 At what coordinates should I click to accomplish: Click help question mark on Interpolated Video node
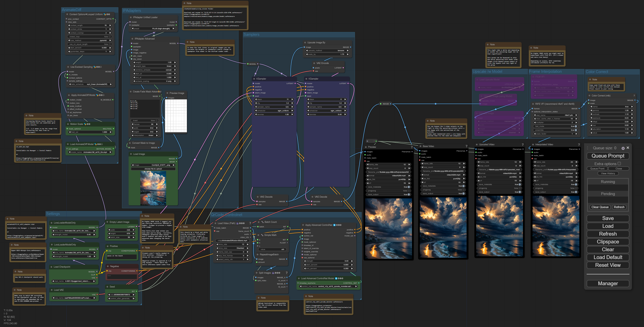[x=579, y=144]
